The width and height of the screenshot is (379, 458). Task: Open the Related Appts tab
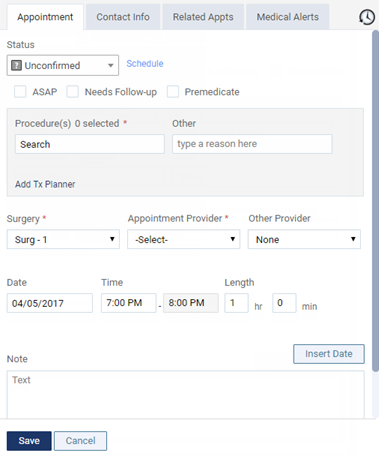(203, 17)
